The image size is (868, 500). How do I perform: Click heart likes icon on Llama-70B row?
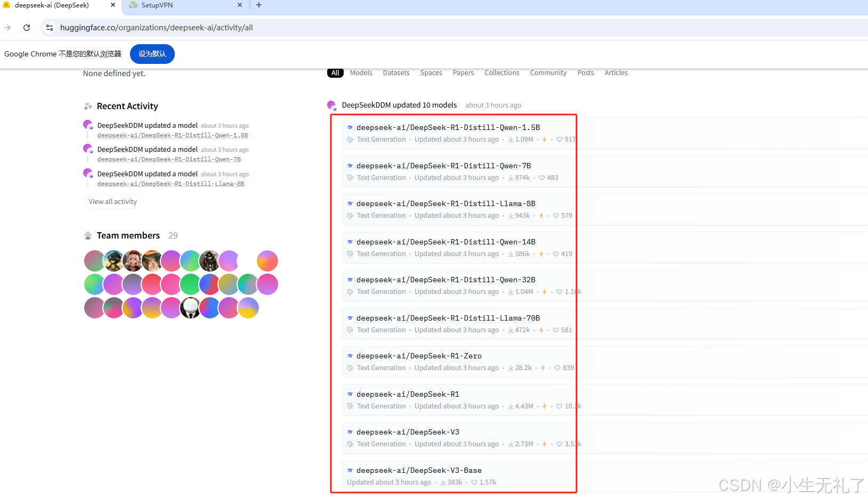(x=556, y=330)
